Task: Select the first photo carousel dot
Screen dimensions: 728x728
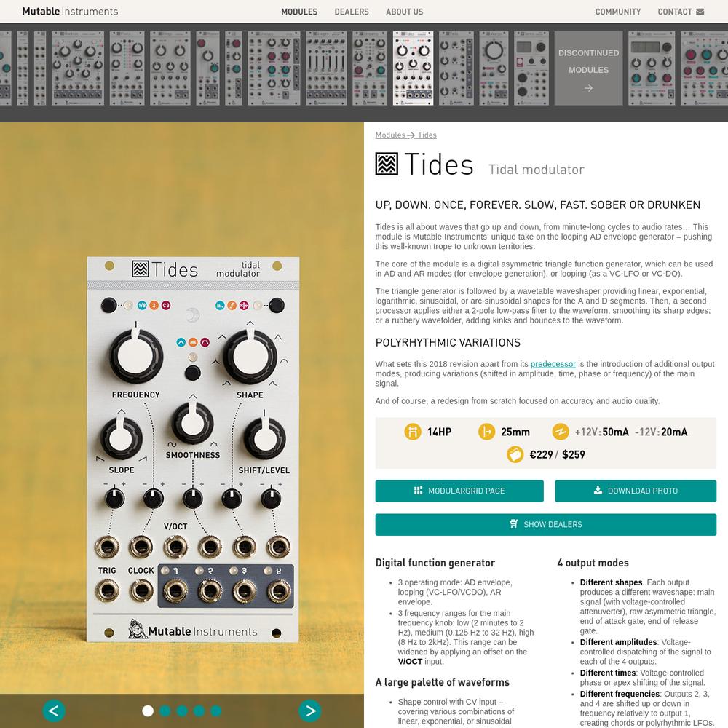Action: pyautogui.click(x=148, y=711)
